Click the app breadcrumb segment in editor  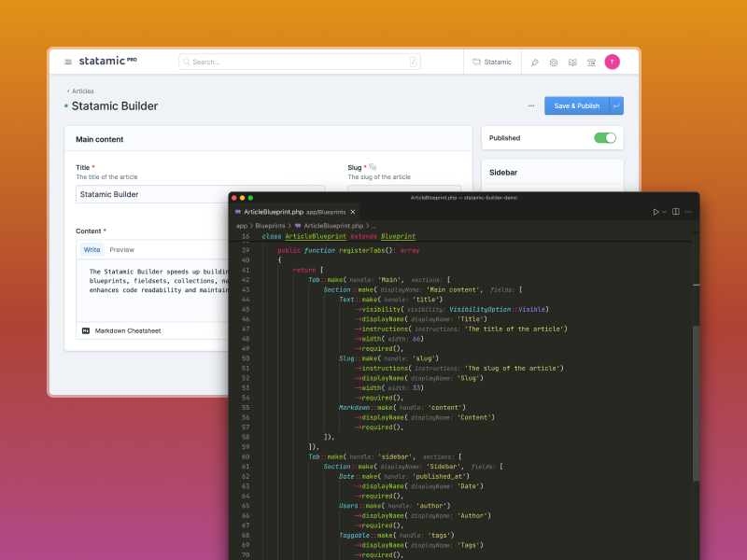click(x=242, y=226)
